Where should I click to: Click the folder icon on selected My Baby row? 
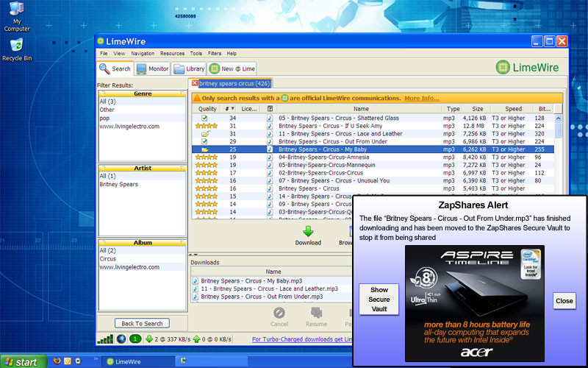click(205, 149)
